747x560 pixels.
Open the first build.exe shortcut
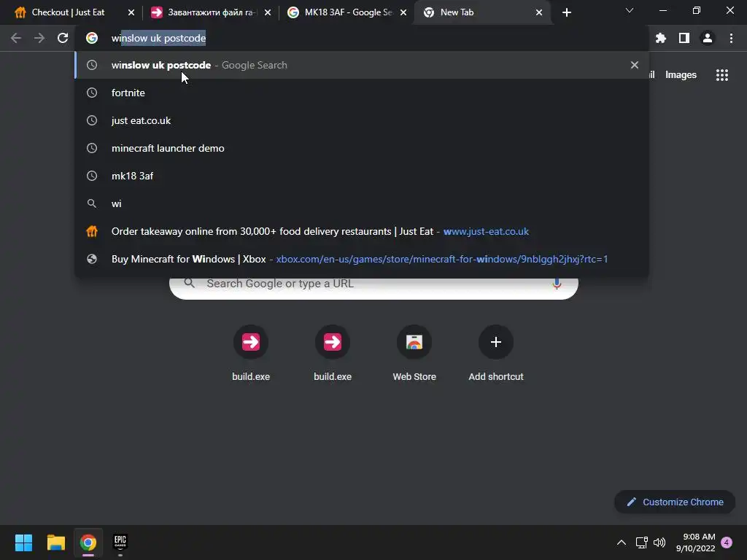[x=251, y=354]
